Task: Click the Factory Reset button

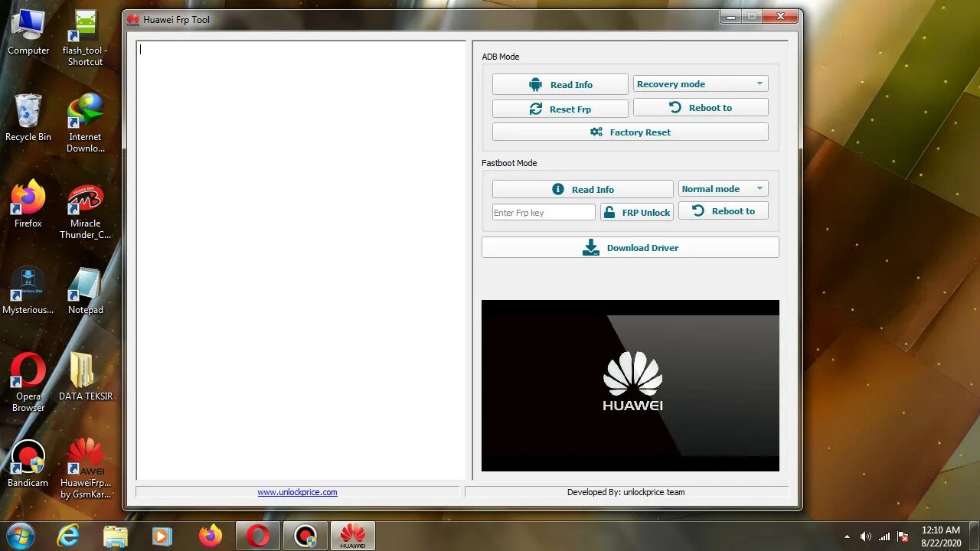Action: tap(630, 132)
